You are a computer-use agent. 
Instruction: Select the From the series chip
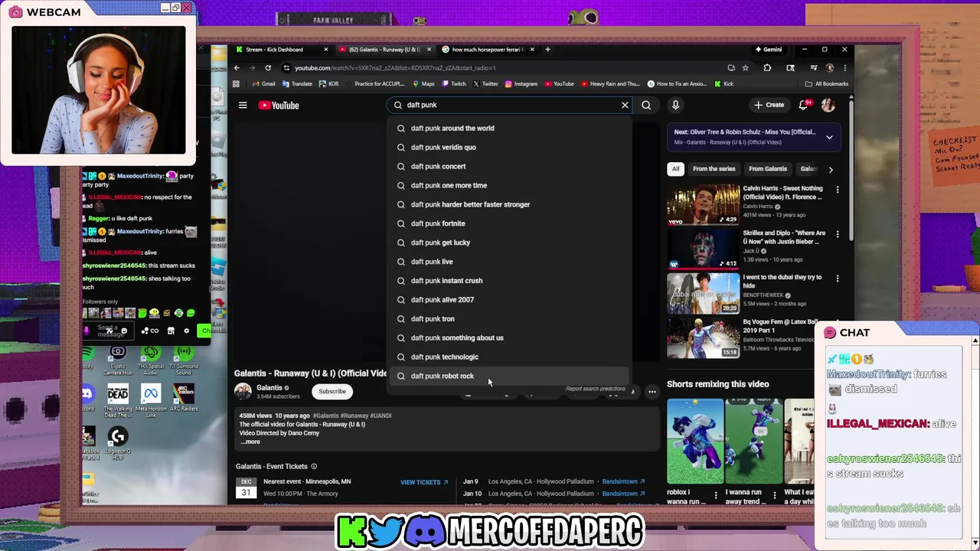click(x=714, y=169)
